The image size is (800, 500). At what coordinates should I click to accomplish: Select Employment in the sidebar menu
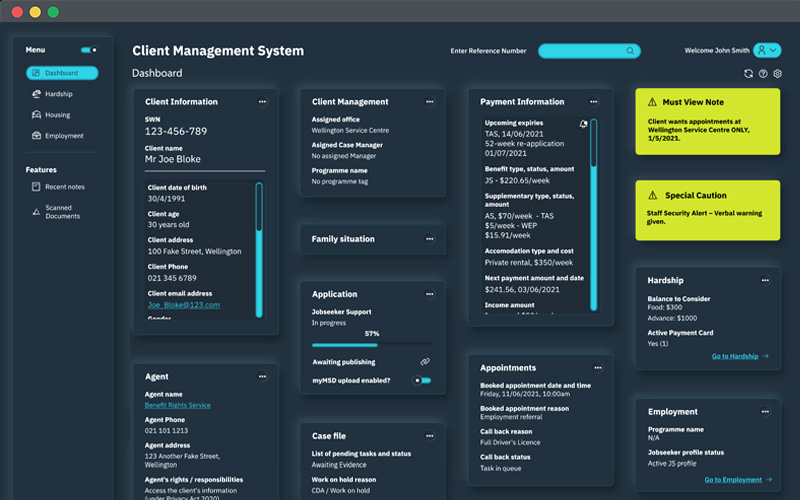pyautogui.click(x=64, y=136)
